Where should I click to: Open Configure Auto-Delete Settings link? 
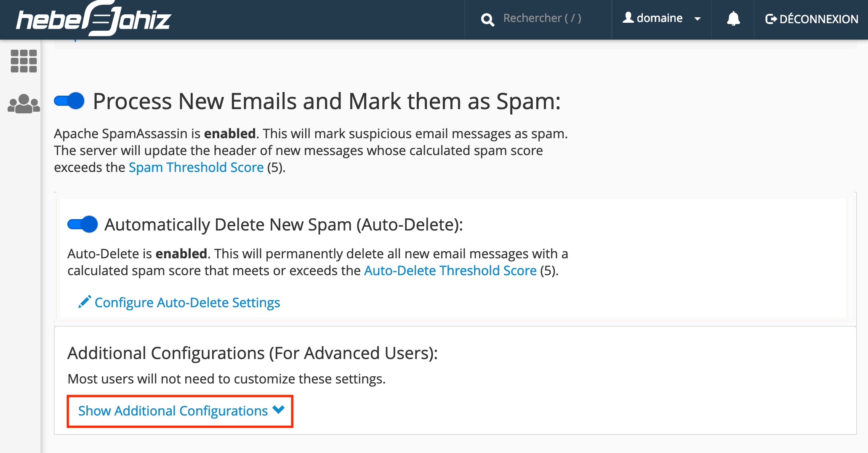187,303
